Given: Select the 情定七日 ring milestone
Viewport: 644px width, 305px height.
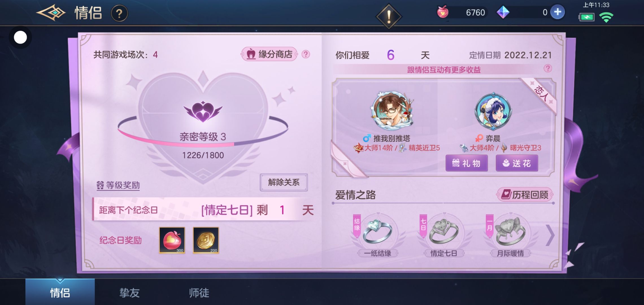Looking at the screenshot, I should (x=444, y=235).
